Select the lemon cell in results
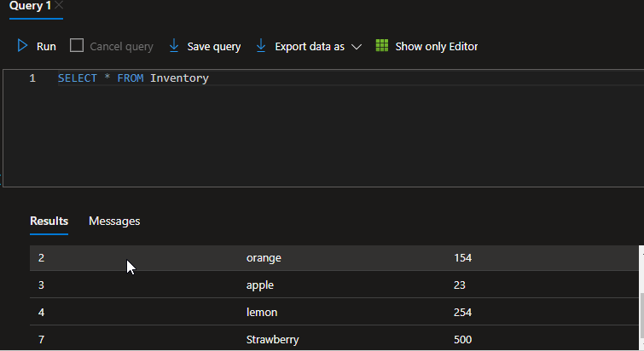This screenshot has width=644, height=351. coord(262,313)
